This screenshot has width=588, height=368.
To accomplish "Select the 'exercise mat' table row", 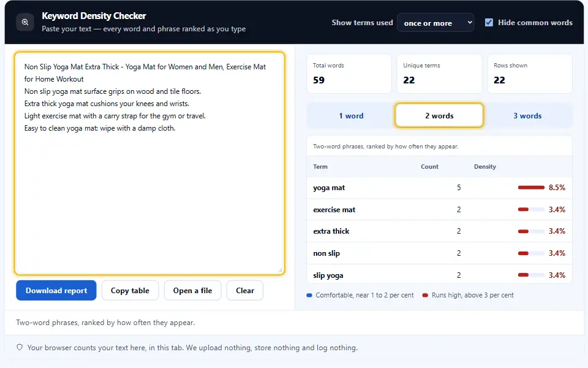I will pos(439,210).
